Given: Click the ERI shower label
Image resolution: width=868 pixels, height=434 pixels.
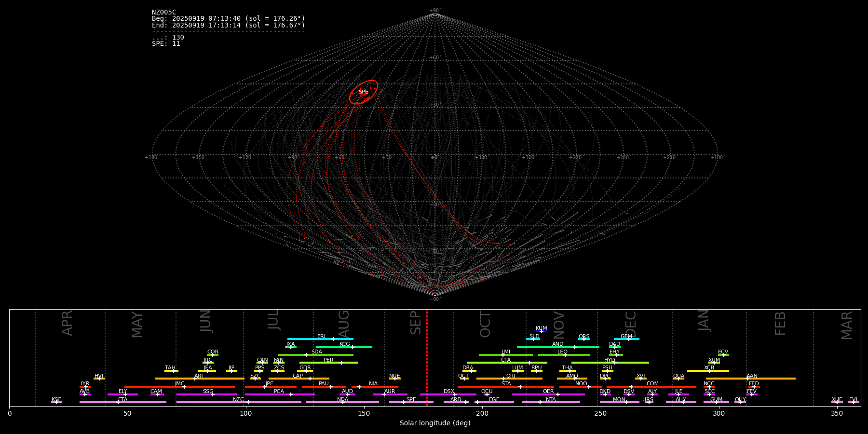Looking at the screenshot, I should (322, 337).
